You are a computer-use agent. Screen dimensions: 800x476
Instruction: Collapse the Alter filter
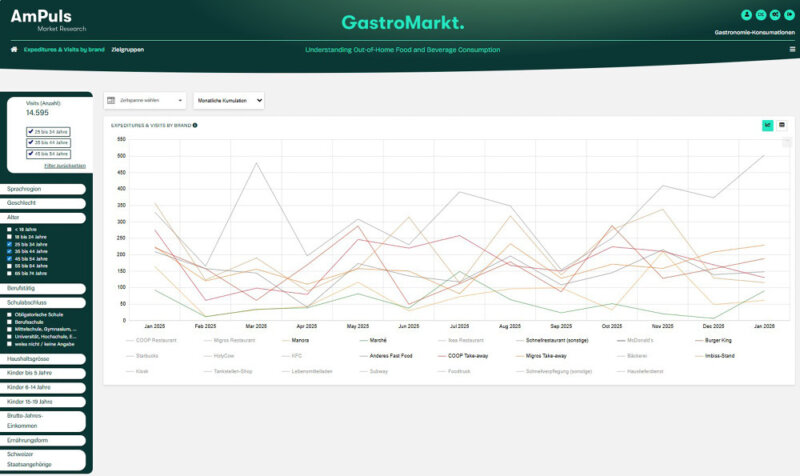(43, 217)
